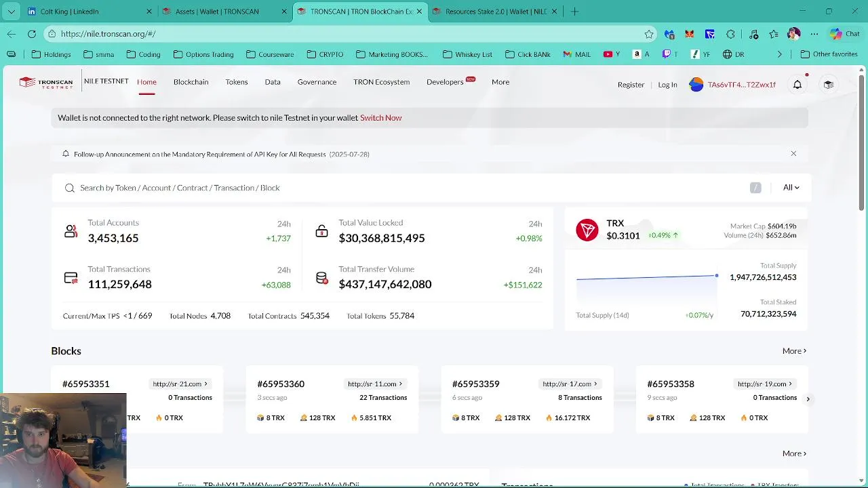The width and height of the screenshot is (868, 488).
Task: Expand the sr-19.com block producer link
Action: (x=766, y=384)
